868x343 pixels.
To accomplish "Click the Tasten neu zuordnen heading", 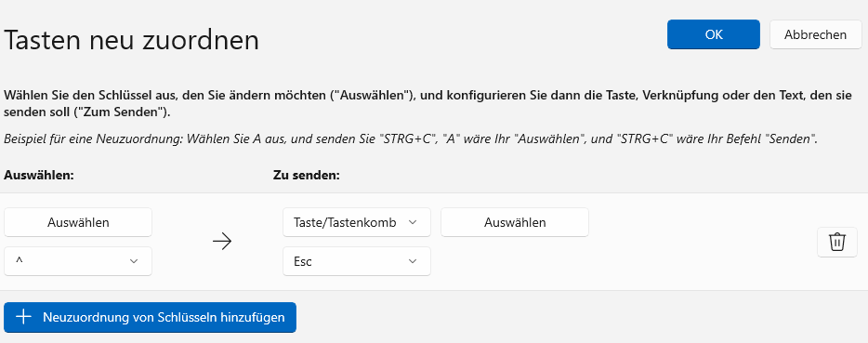I will tap(132, 41).
